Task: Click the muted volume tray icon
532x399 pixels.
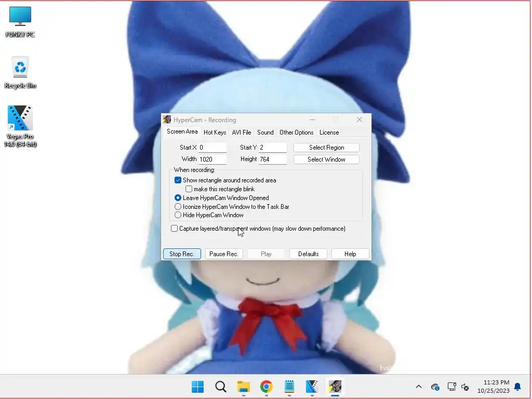Action: [465, 387]
